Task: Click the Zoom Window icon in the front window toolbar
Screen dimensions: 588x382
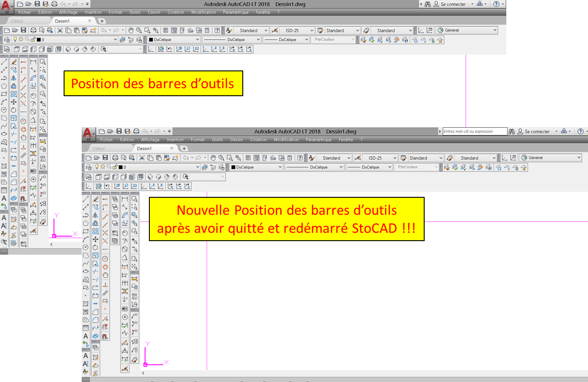Action: [x=229, y=158]
